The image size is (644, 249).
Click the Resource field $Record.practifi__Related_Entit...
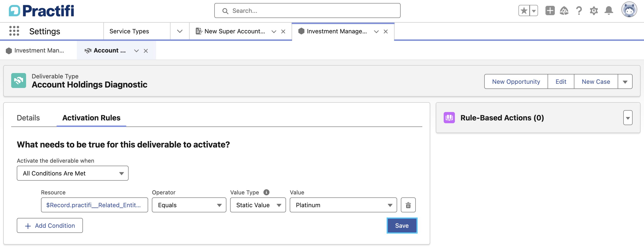tap(94, 205)
